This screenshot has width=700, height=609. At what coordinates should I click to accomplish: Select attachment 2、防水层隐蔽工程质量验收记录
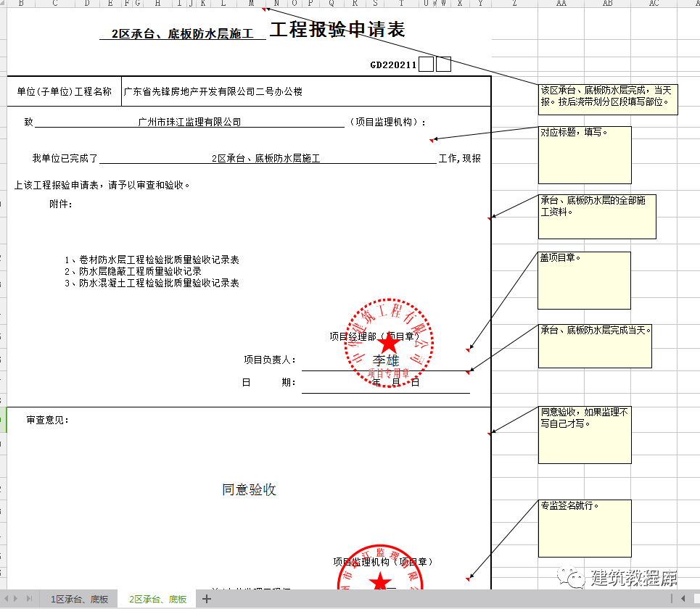coord(133,271)
